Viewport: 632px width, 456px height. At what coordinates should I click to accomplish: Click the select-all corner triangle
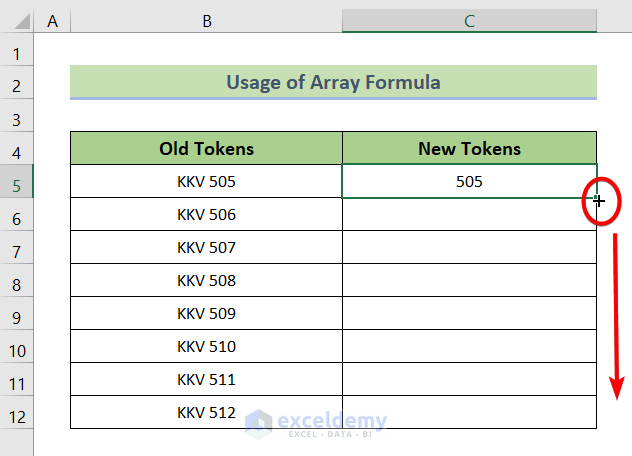click(17, 21)
